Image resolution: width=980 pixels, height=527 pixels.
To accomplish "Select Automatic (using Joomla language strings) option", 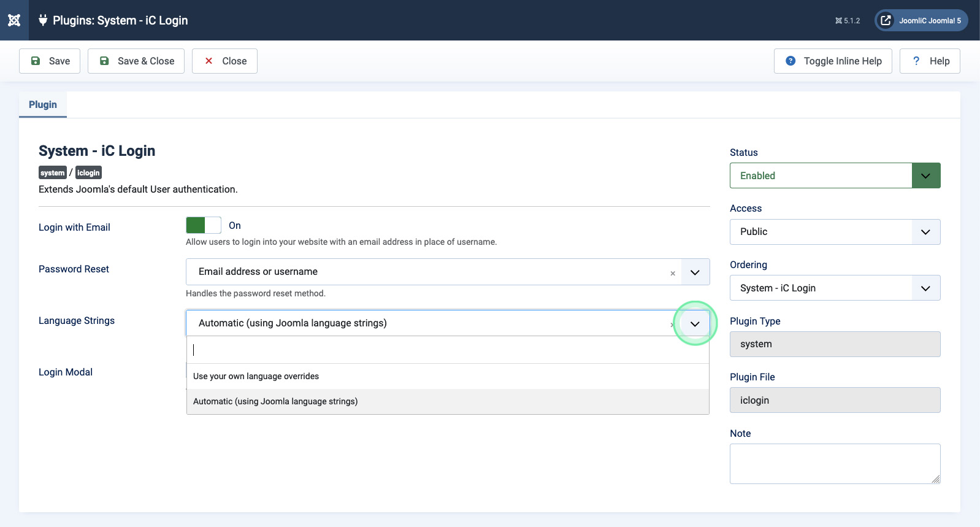I will [x=448, y=402].
